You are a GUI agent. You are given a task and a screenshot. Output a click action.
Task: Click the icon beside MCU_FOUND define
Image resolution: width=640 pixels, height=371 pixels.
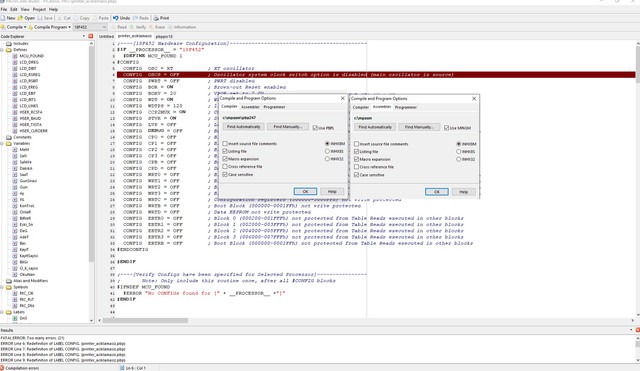point(15,56)
